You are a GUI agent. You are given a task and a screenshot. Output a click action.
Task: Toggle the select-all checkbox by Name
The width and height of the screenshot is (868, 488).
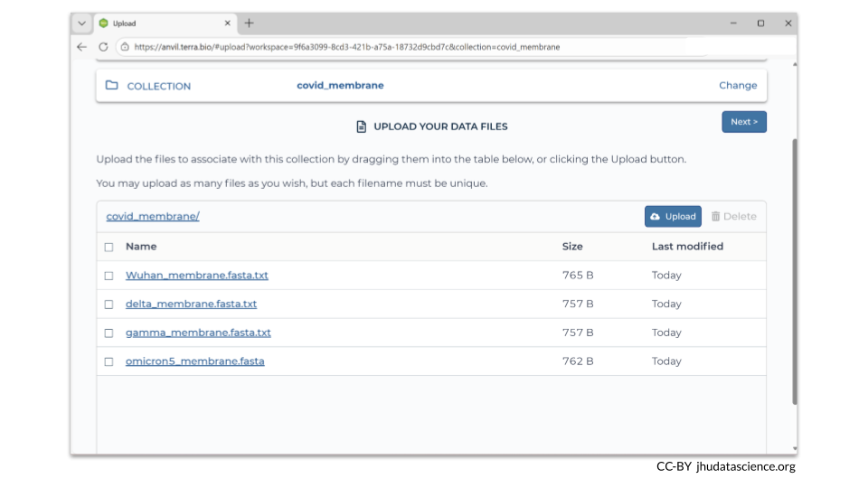[109, 248]
